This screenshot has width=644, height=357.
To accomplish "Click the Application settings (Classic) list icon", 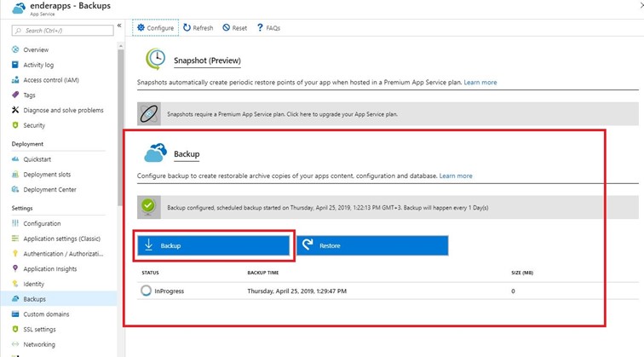I will point(15,239).
